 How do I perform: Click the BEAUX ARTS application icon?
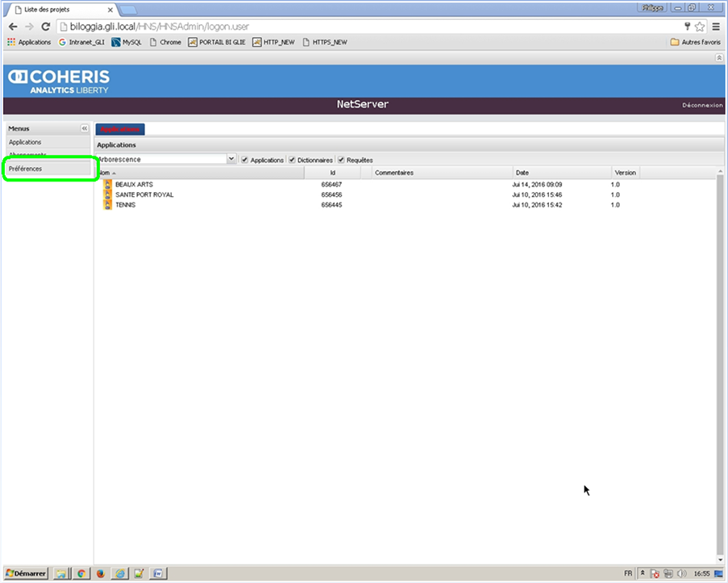[x=107, y=185]
